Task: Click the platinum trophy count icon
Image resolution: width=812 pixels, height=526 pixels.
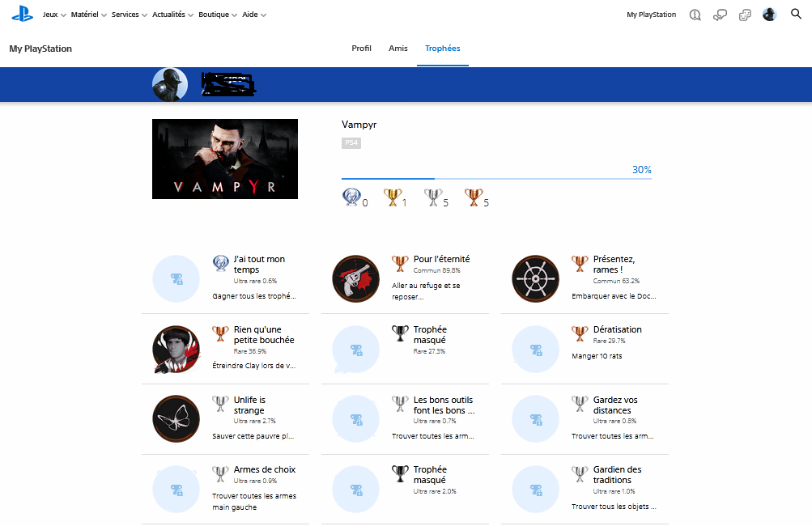Action: (x=351, y=197)
